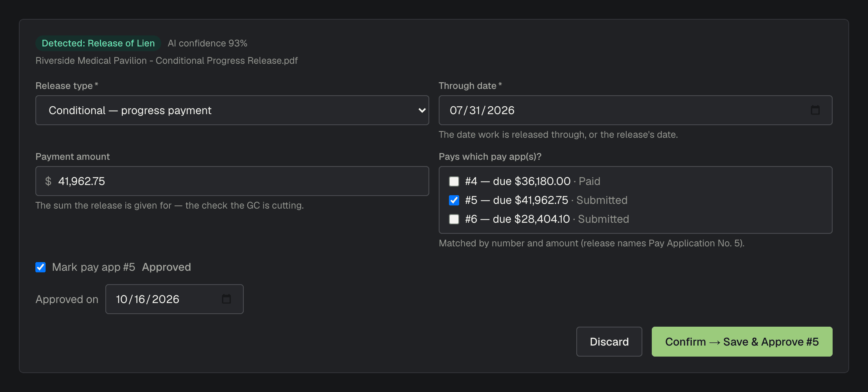The width and height of the screenshot is (868, 392).
Task: Check pay app #4 due $36,180.00
Action: tap(454, 181)
